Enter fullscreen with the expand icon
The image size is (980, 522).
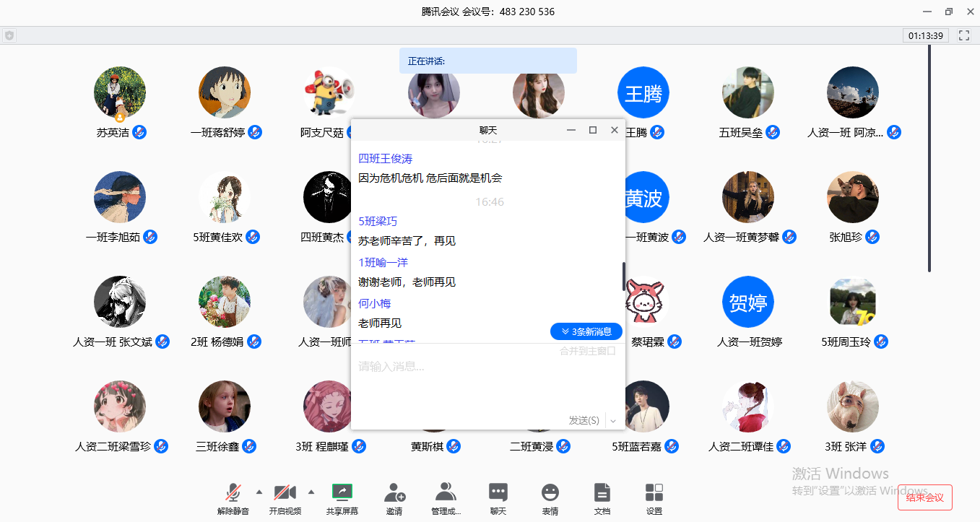click(964, 35)
